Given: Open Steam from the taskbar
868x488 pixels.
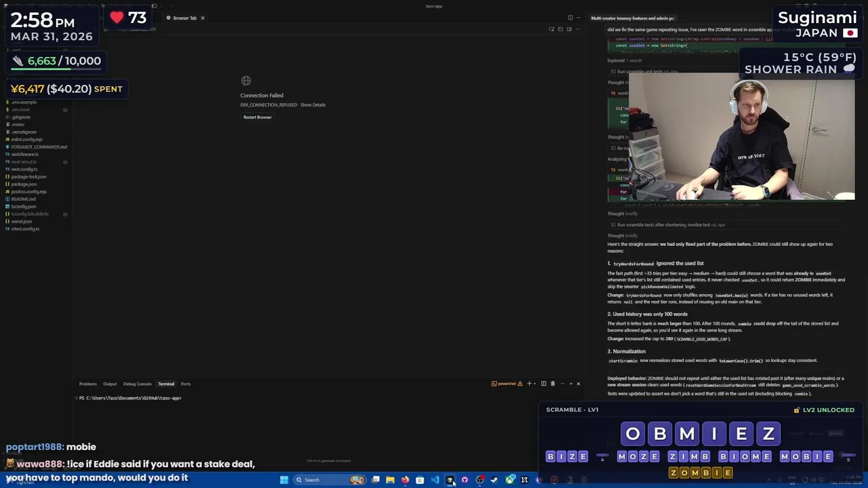Looking at the screenshot, I should 494,480.
